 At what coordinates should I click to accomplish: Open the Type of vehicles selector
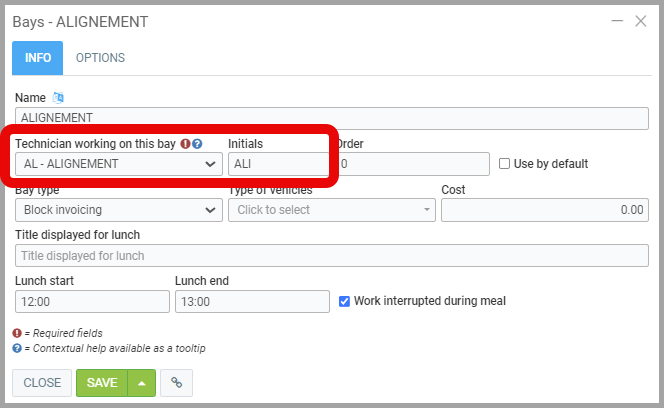(331, 210)
